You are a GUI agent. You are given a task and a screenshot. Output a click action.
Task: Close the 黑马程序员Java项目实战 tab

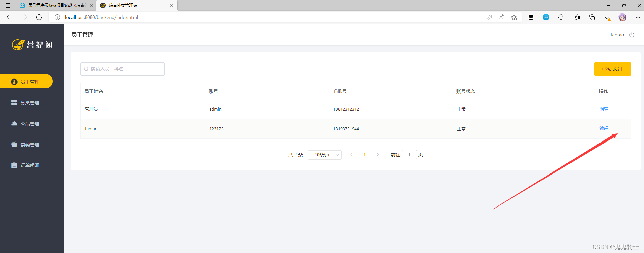pyautogui.click(x=91, y=5)
